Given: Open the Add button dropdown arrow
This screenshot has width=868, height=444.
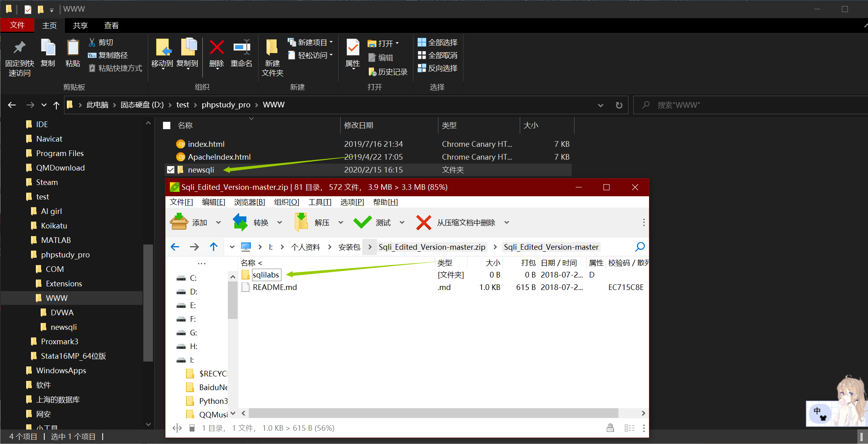Looking at the screenshot, I should click(x=219, y=222).
